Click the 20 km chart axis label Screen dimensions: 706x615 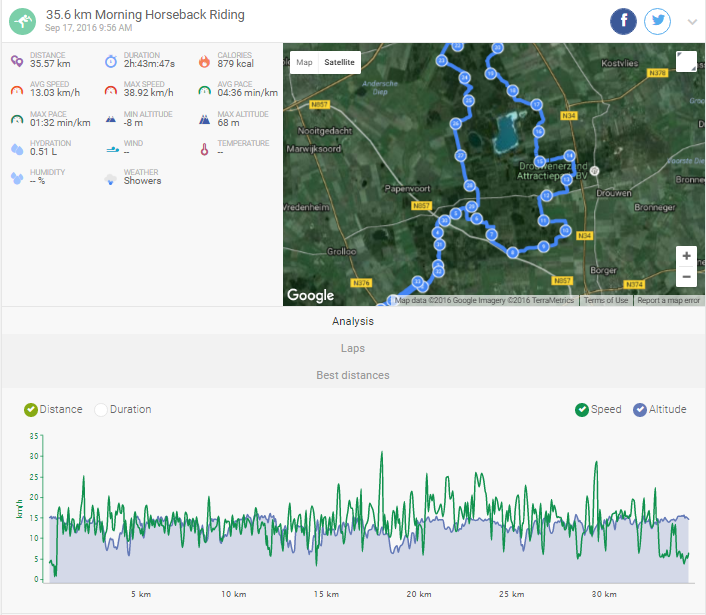point(419,594)
